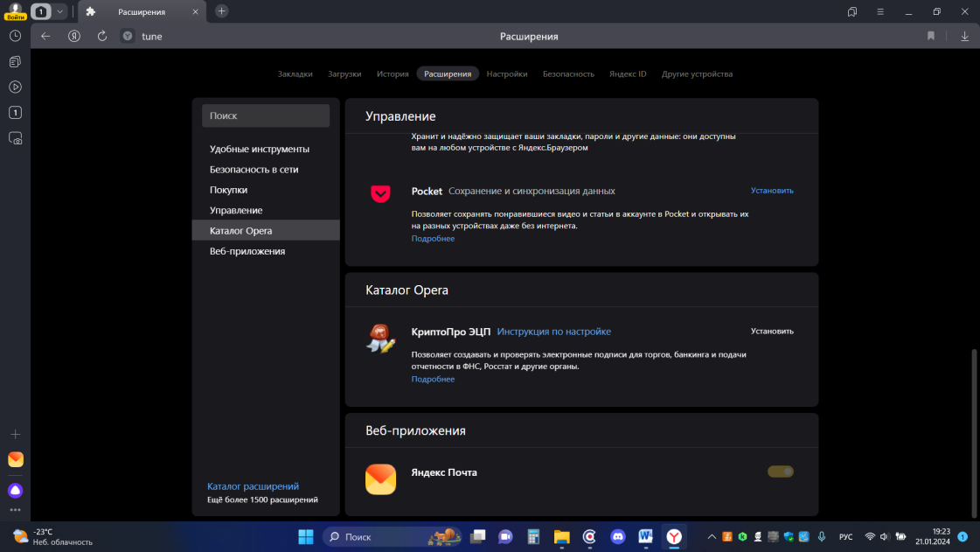Open Yandex Mail from the sidebar
Image resolution: width=980 pixels, height=552 pixels.
pos(15,459)
